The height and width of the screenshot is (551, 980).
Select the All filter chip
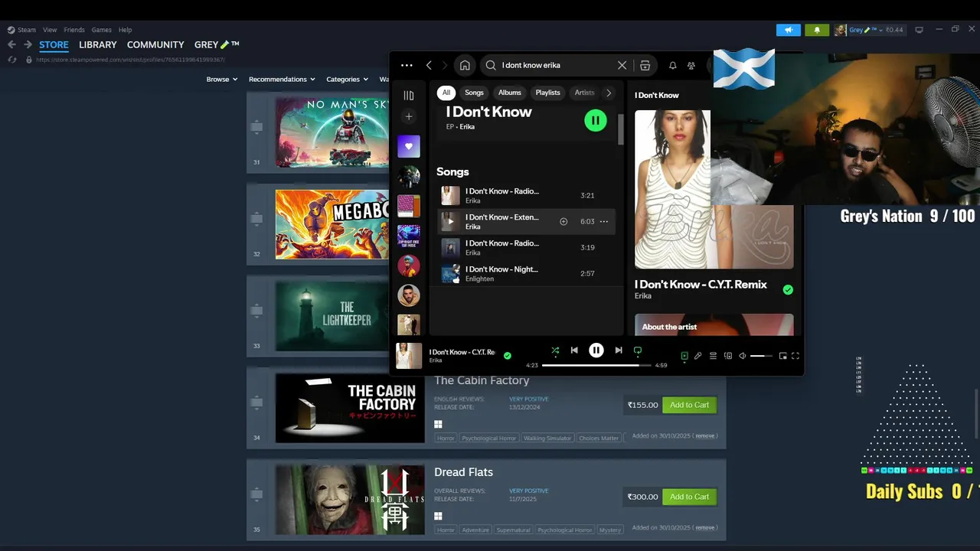coord(446,93)
